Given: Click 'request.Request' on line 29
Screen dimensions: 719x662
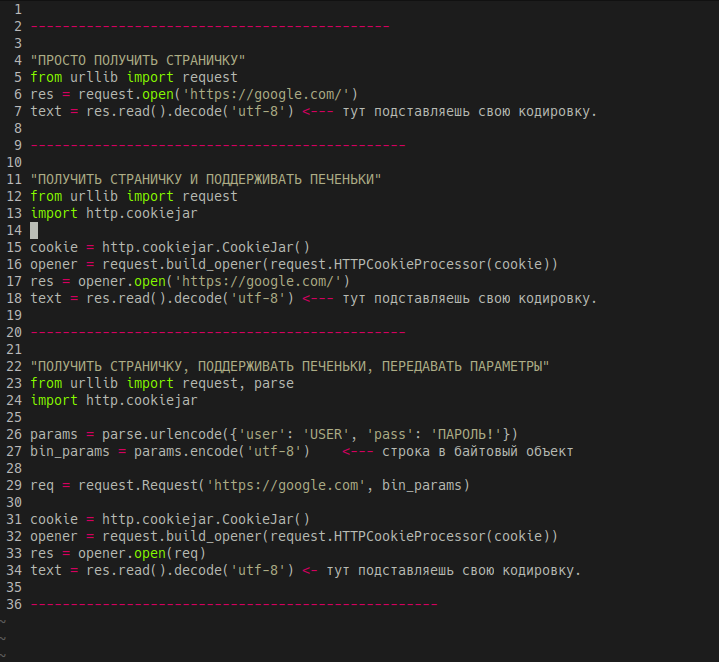Looking at the screenshot, I should click(x=138, y=485).
